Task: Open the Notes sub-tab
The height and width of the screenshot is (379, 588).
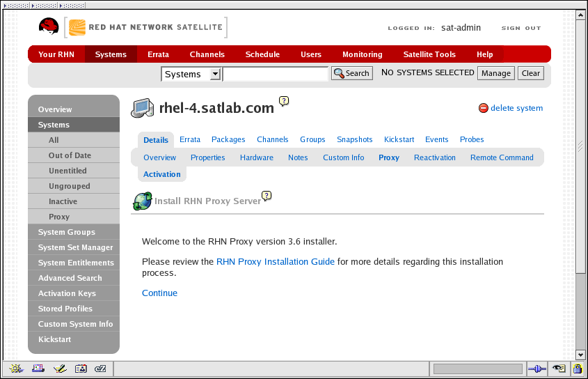Action: tap(298, 157)
